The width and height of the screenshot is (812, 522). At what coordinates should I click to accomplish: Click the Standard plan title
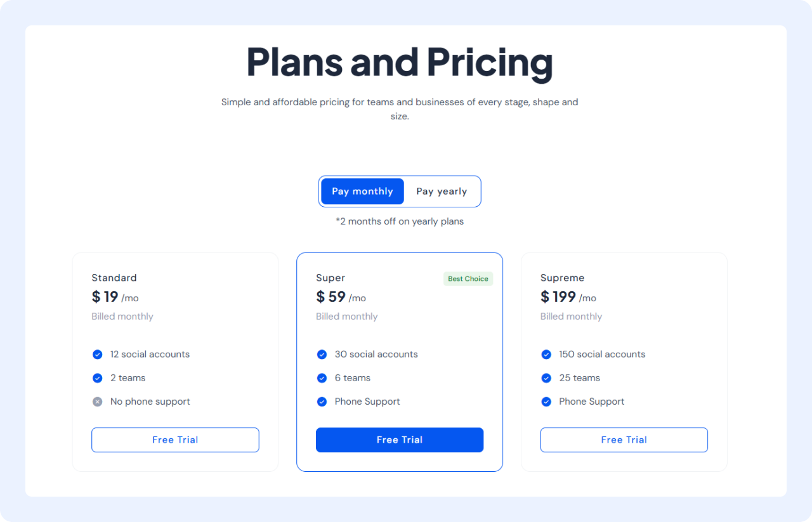coord(114,278)
